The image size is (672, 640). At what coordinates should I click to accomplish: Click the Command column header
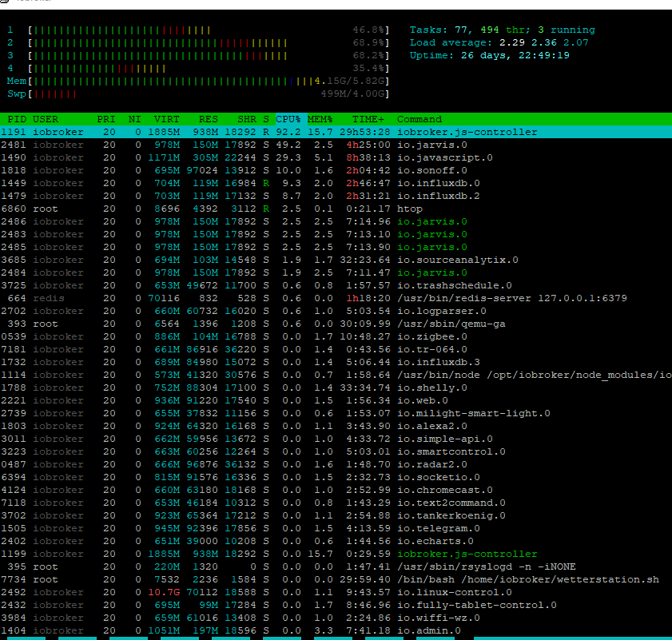tap(420, 119)
